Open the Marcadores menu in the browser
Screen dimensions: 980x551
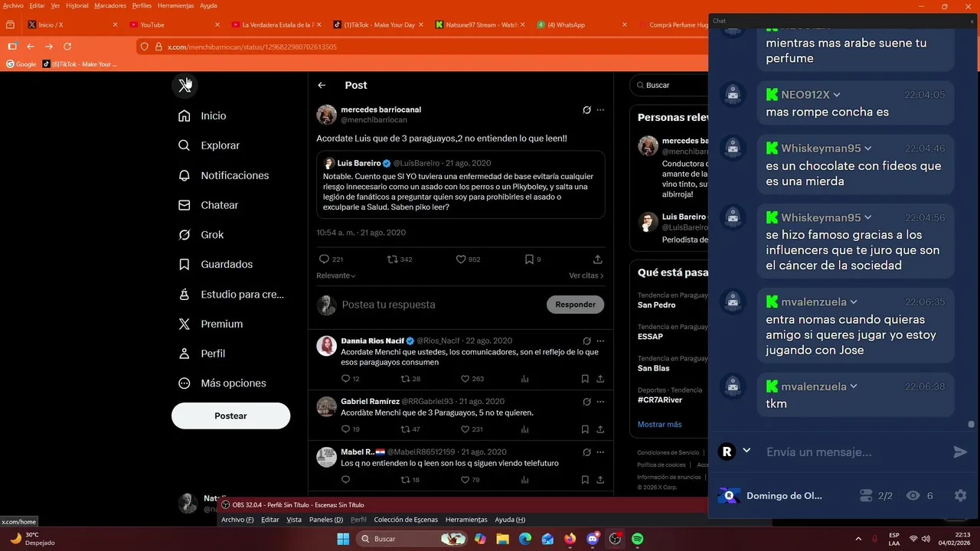click(x=110, y=5)
